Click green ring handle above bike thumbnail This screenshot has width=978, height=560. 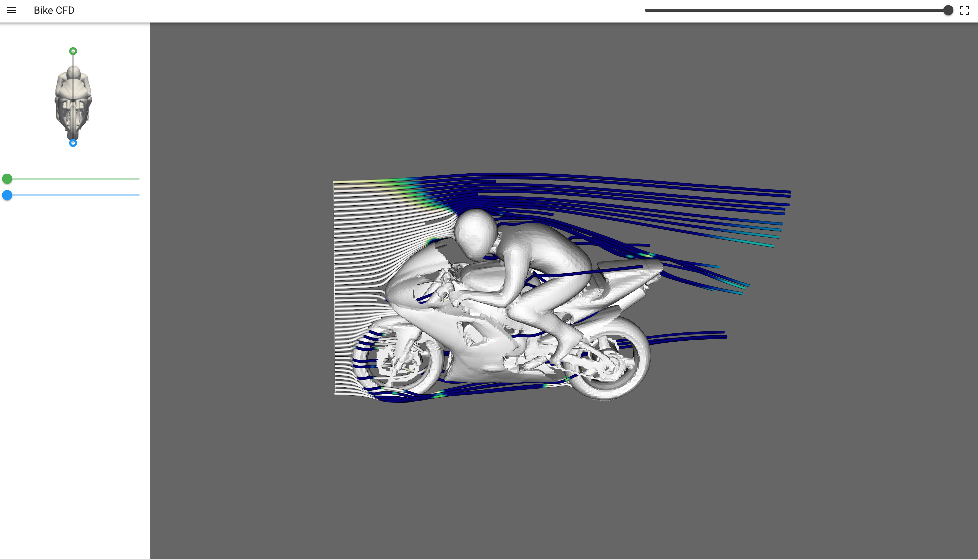73,51
